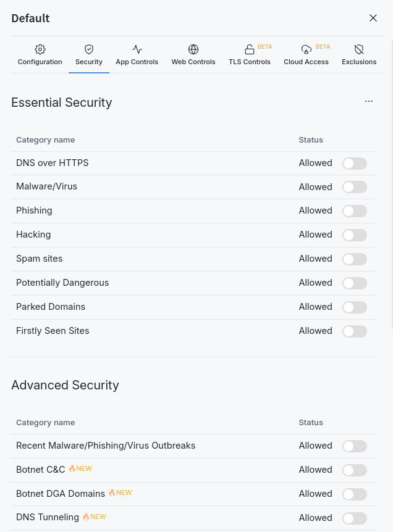The height and width of the screenshot is (532, 393).
Task: Toggle DNS Tunneling switch
Action: [x=355, y=518]
